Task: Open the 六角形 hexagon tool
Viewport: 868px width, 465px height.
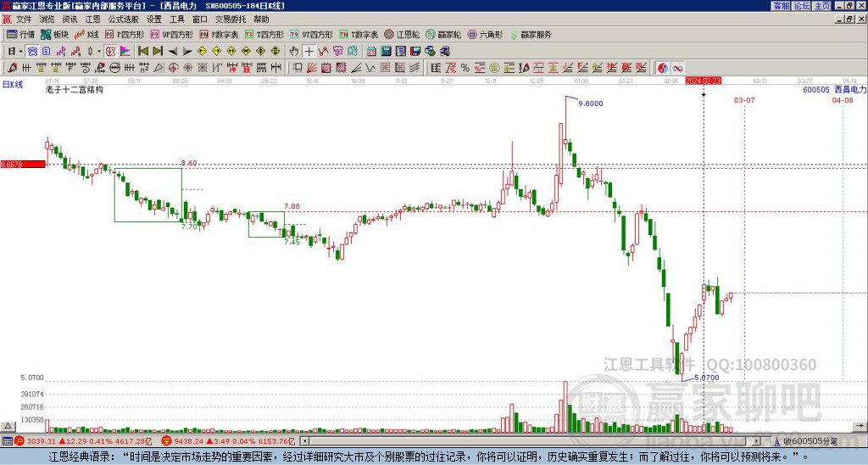Action: 486,34
